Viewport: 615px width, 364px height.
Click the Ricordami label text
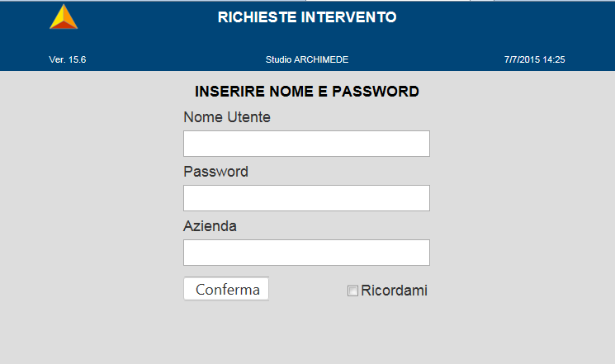pos(394,291)
